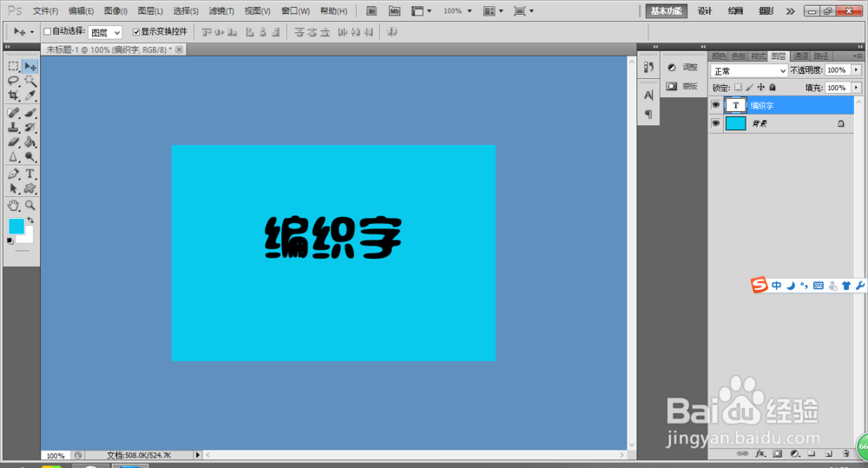
Task: Switch to the 色板 tab
Action: click(x=739, y=56)
